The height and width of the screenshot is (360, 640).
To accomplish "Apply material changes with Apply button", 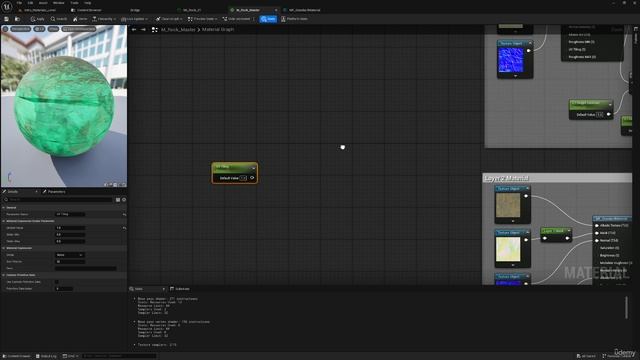I will click(37, 19).
